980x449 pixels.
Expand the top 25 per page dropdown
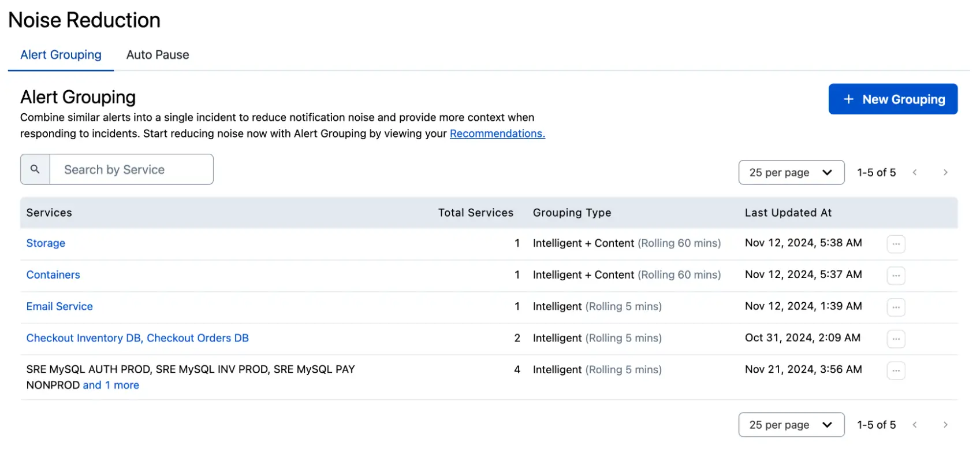[x=791, y=172]
